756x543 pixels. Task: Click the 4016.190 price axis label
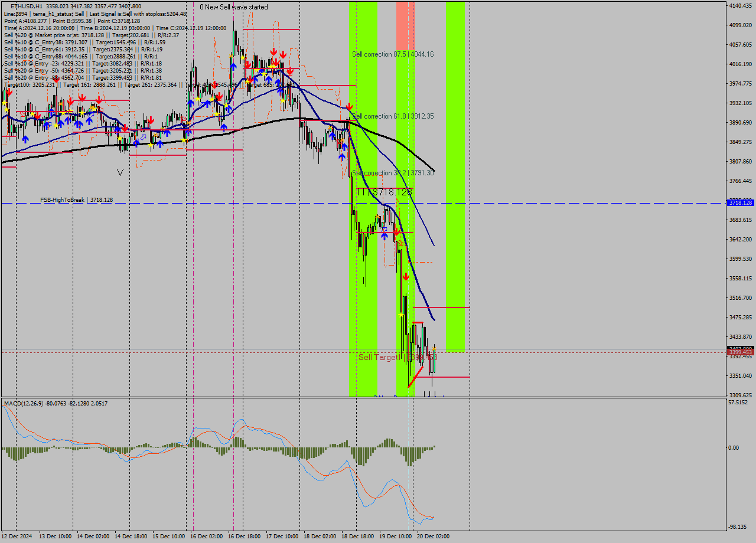[x=740, y=64]
